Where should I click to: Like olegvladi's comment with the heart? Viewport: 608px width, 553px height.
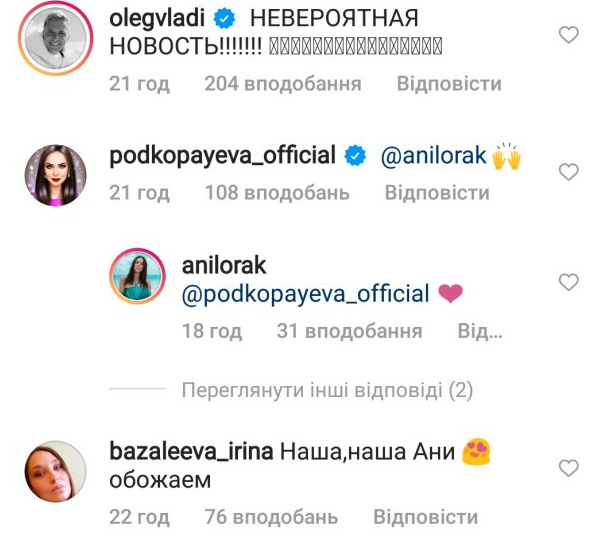pyautogui.click(x=568, y=35)
